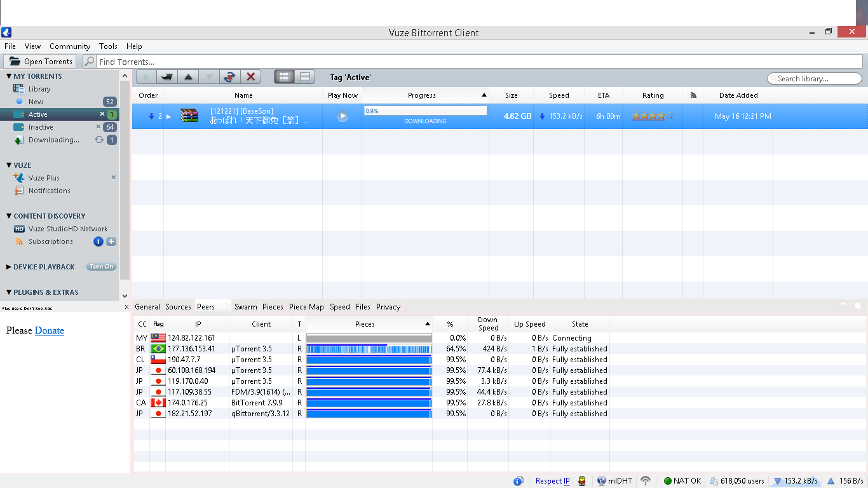Screen dimensions: 868x488
Task: Open the Tools menu
Action: [108, 46]
